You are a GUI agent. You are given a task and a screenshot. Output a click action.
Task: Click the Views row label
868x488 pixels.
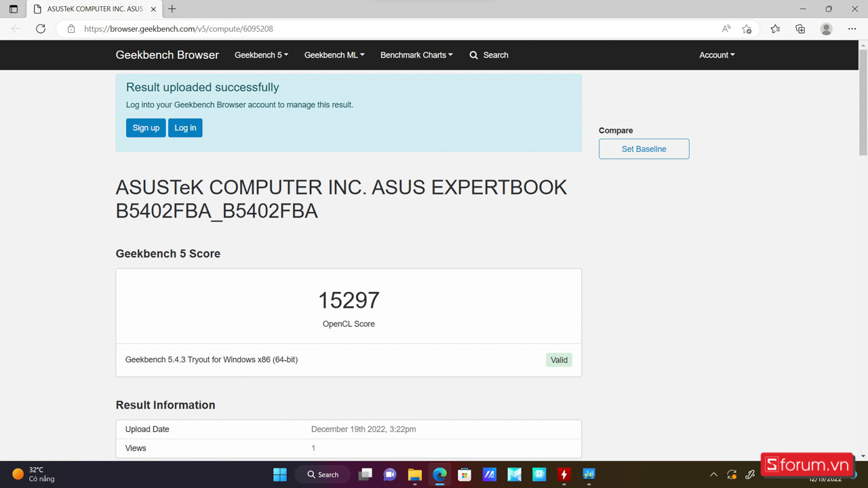pos(136,448)
